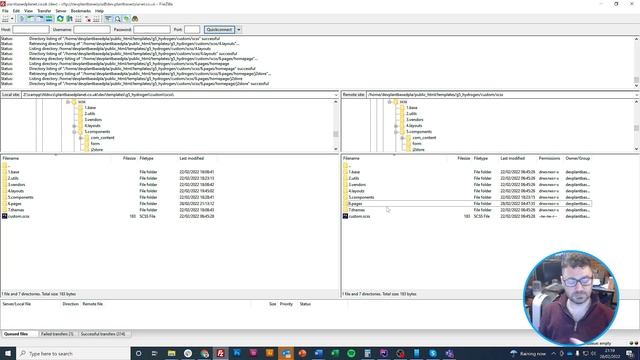Refresh the file and folder lists
Viewport: 640px width, 360px height.
[60, 19]
